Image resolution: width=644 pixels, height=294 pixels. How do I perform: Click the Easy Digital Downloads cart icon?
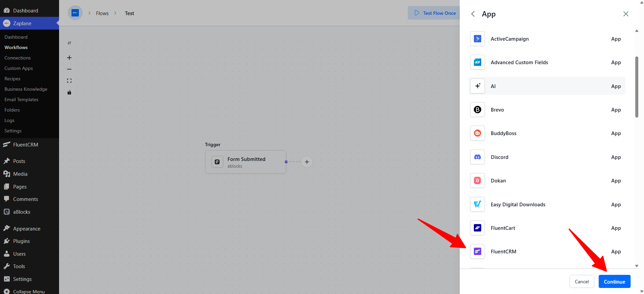(477, 204)
